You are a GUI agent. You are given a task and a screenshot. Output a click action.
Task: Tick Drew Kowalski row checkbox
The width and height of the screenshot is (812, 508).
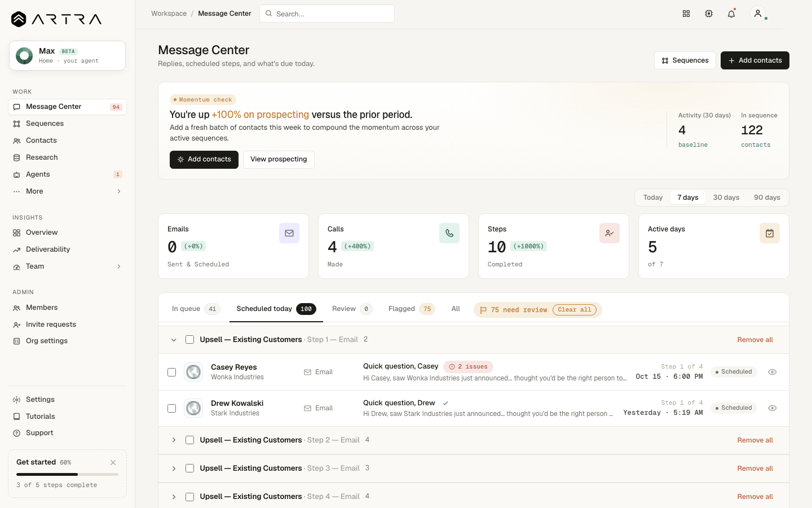(x=172, y=408)
